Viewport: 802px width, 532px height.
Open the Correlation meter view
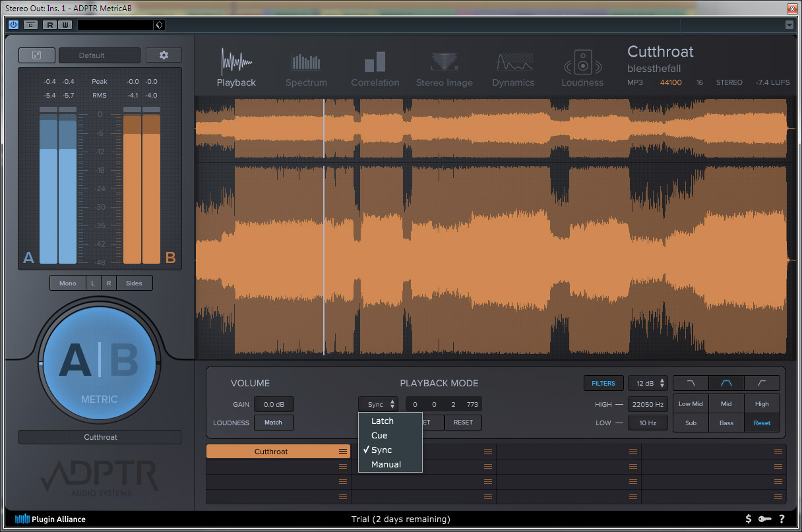[375, 69]
